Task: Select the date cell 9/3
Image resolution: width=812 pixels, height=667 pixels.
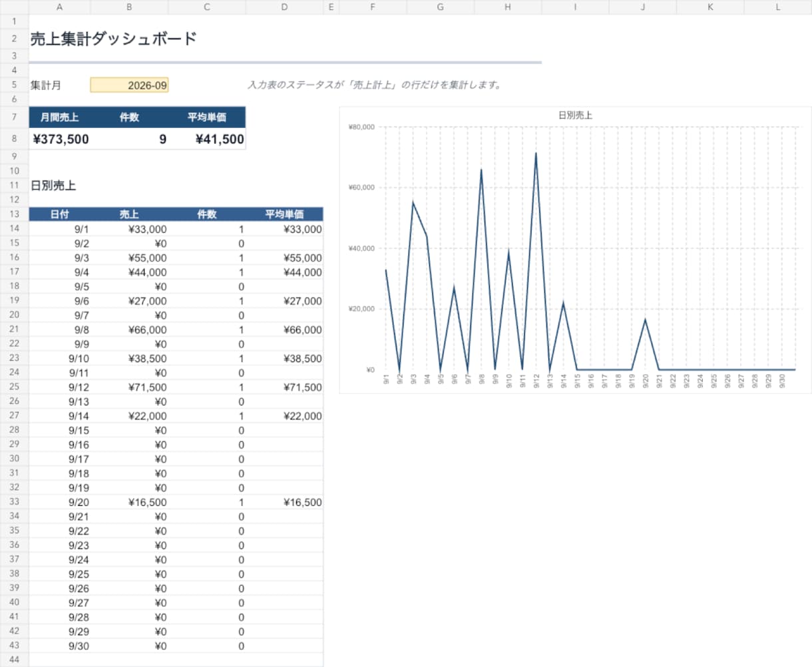Action: tap(60, 258)
